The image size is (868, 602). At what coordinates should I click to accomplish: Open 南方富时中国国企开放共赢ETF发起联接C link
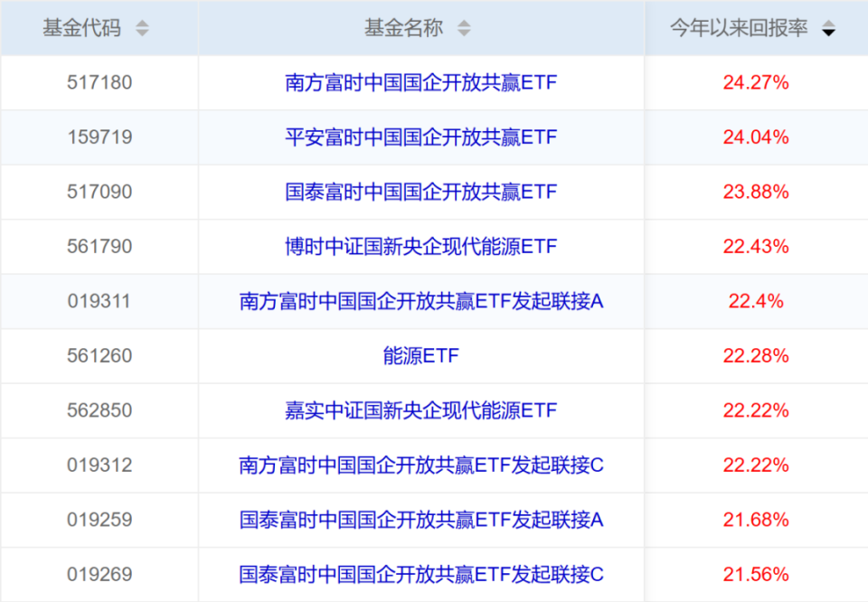pos(420,466)
